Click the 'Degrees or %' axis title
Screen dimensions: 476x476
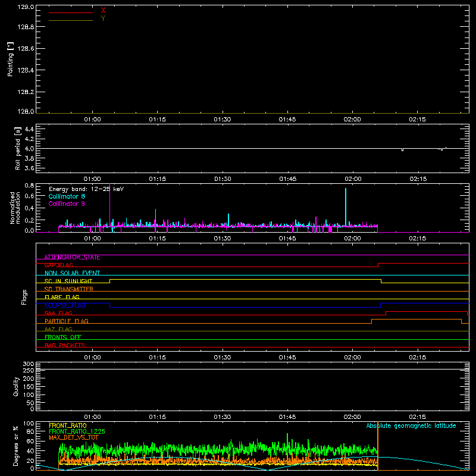point(16,446)
